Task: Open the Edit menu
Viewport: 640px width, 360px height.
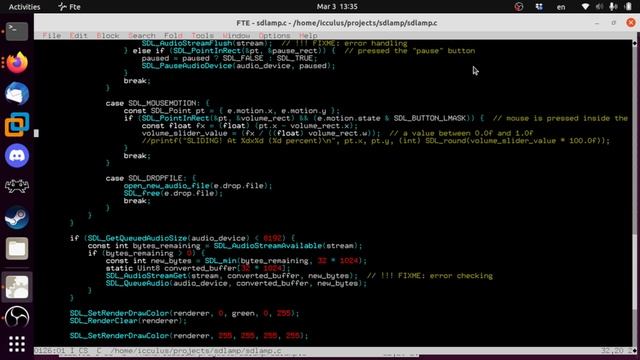Action: (x=78, y=36)
